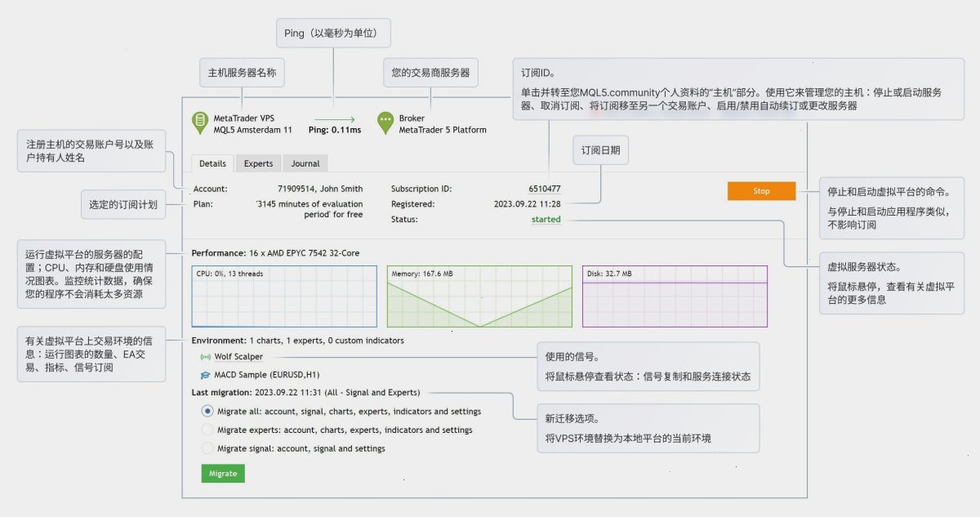Select the Migrate signal radio button
The image size is (980, 517).
coord(207,448)
